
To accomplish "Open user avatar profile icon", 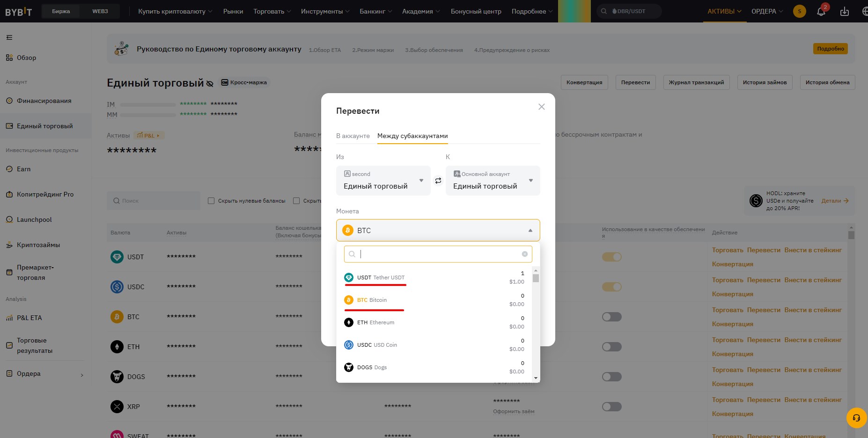I will [x=800, y=11].
